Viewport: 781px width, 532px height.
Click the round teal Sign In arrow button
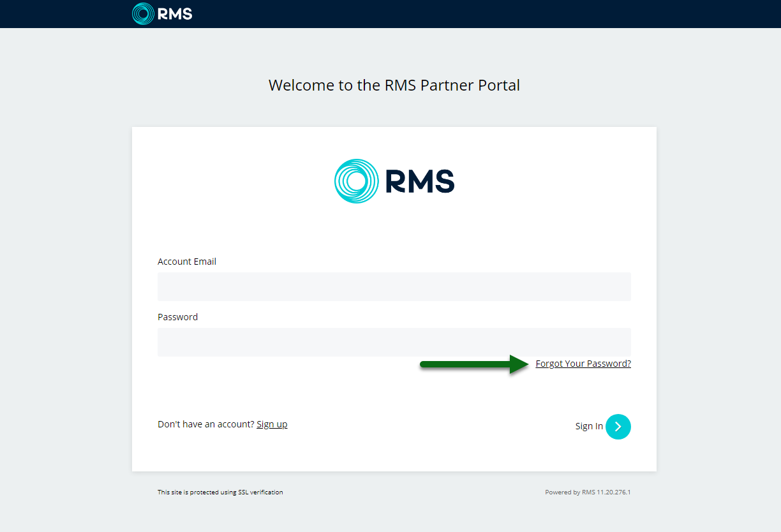pos(618,427)
